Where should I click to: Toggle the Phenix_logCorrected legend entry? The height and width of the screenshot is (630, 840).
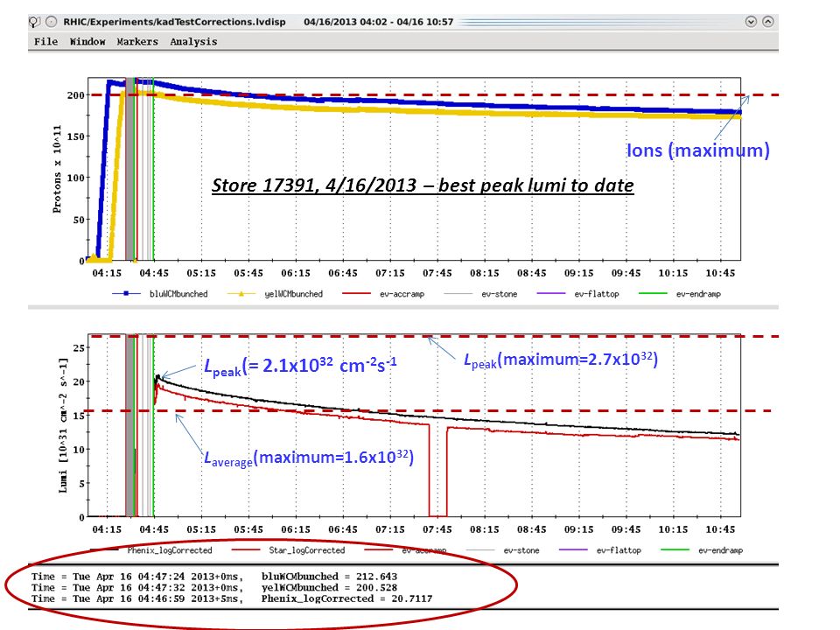coord(151,550)
